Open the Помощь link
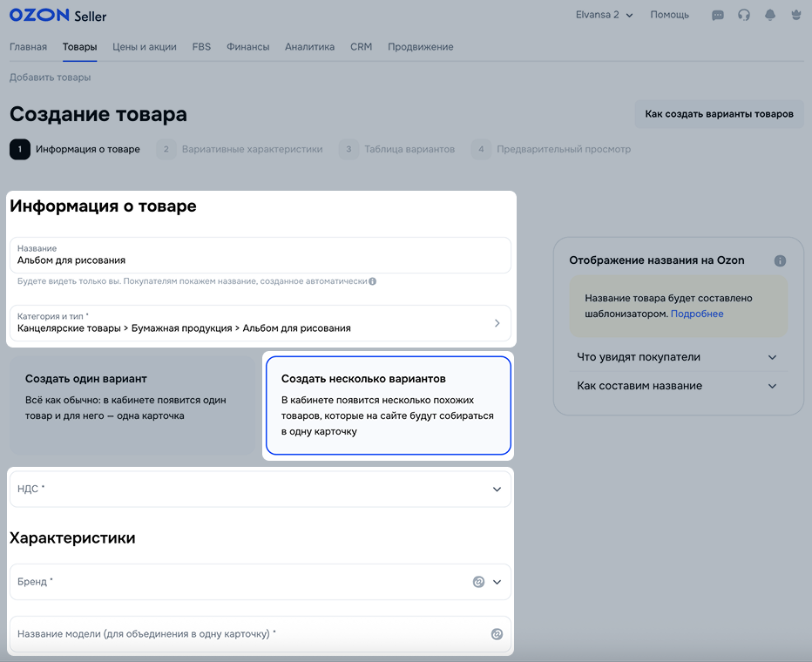The width and height of the screenshot is (812, 662). tap(670, 15)
